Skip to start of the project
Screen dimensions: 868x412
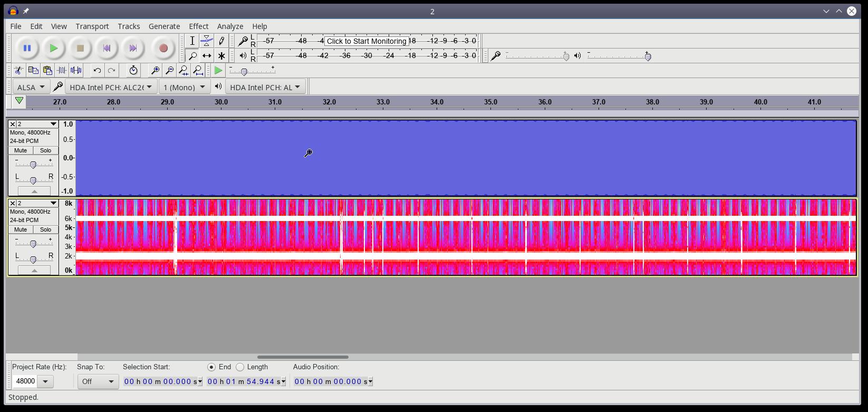tap(107, 48)
